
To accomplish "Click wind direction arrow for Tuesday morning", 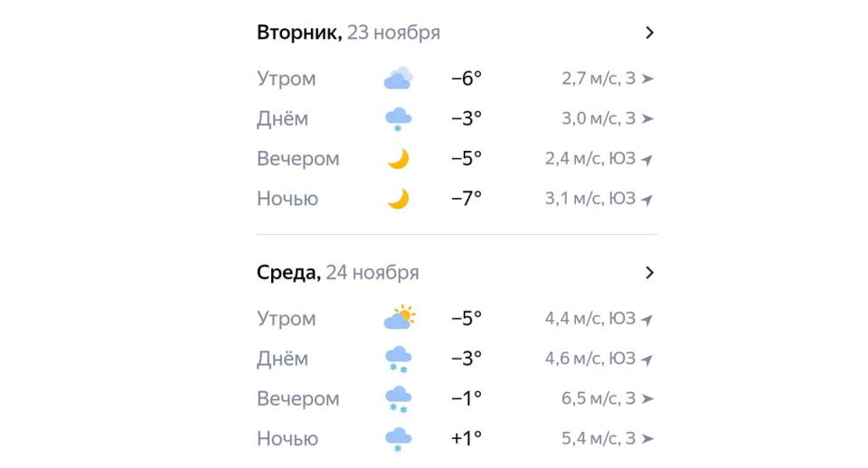I will click(x=647, y=79).
